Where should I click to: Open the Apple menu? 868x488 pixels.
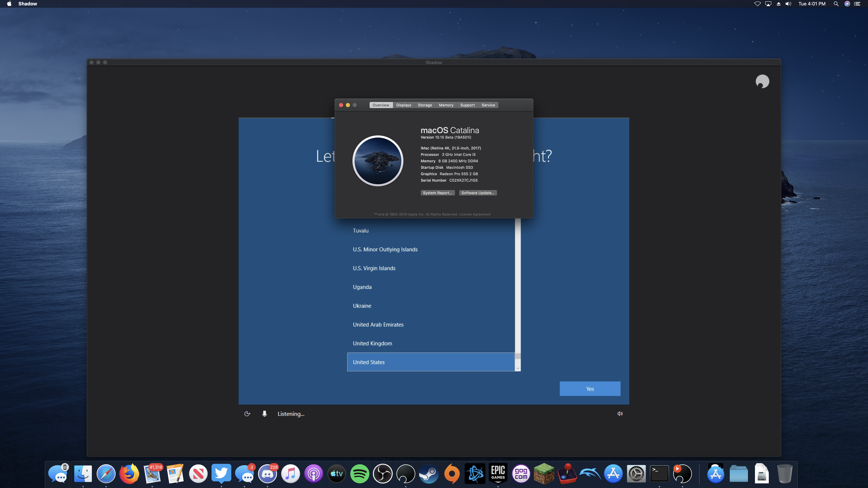(x=9, y=4)
